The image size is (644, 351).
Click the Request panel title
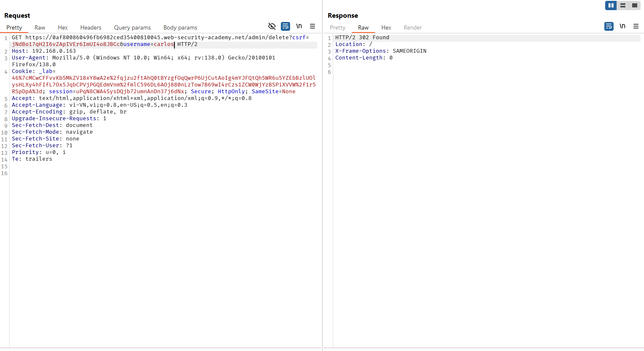click(17, 16)
